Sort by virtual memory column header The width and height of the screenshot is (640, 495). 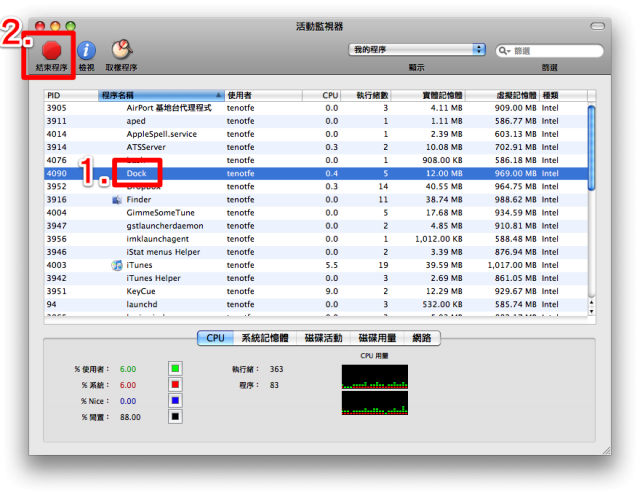(502, 95)
